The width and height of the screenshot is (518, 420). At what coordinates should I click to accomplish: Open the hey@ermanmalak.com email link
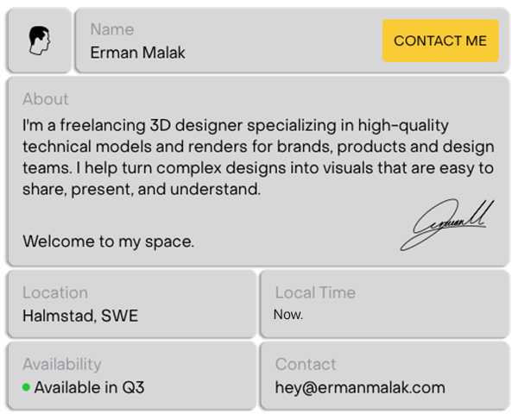360,387
